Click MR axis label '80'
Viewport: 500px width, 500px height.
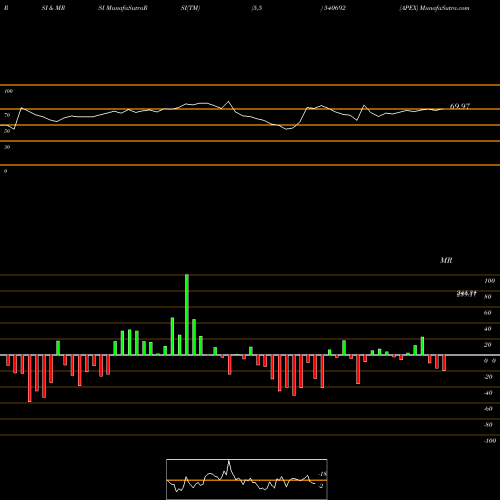[488, 297]
